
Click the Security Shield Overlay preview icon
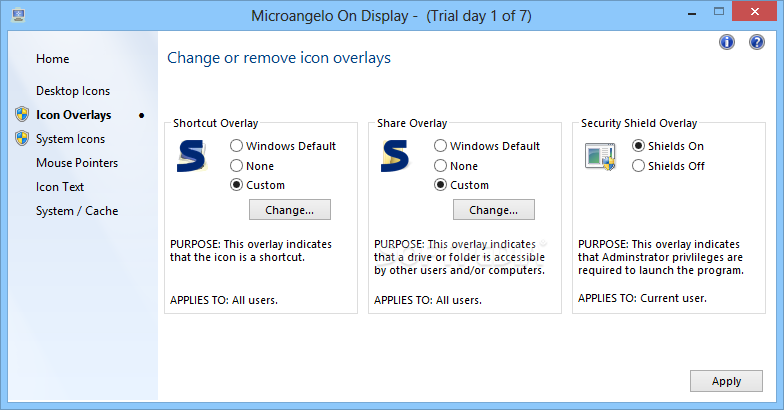pyautogui.click(x=600, y=156)
